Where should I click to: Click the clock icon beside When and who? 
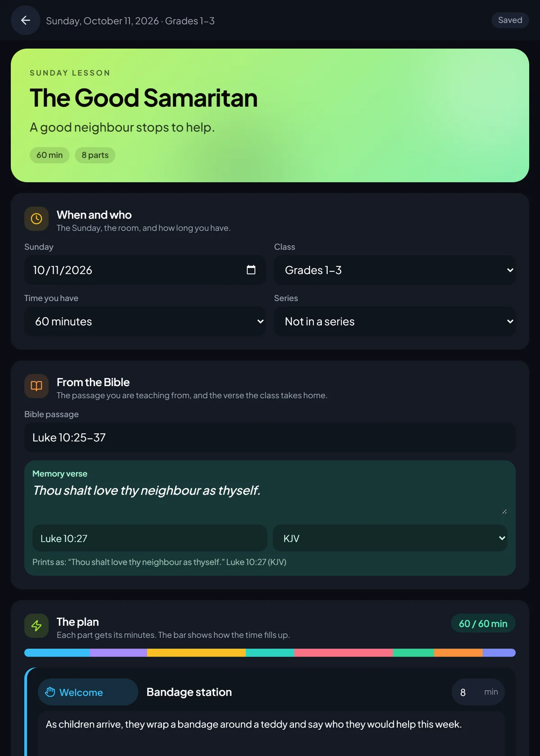36,219
